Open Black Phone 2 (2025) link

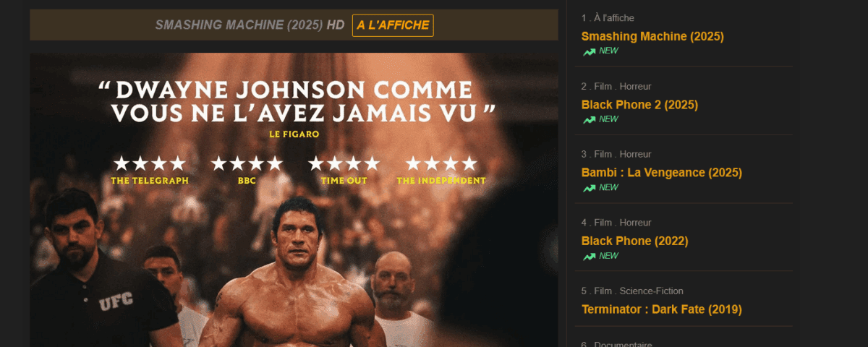(639, 105)
